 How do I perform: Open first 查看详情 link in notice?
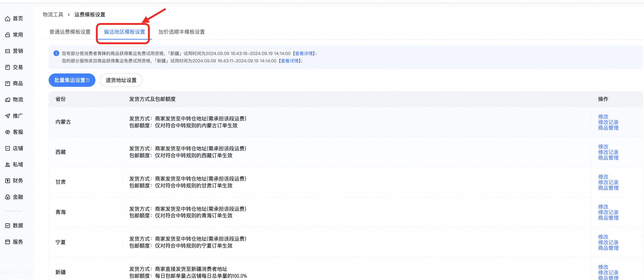tap(304, 53)
